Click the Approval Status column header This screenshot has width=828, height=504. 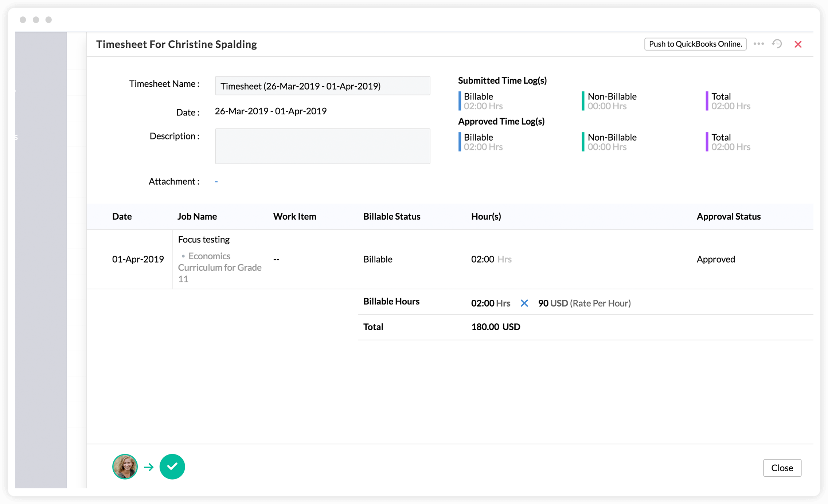(x=728, y=216)
